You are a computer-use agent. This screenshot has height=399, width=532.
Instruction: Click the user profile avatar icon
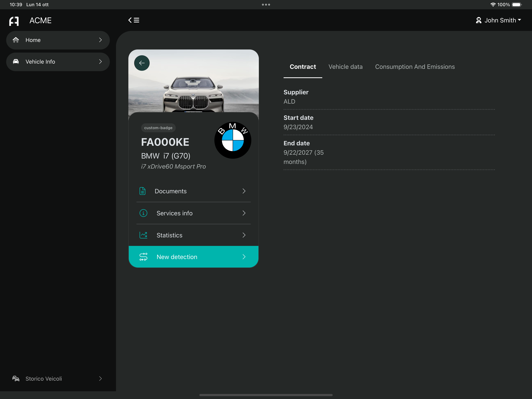pos(479,20)
